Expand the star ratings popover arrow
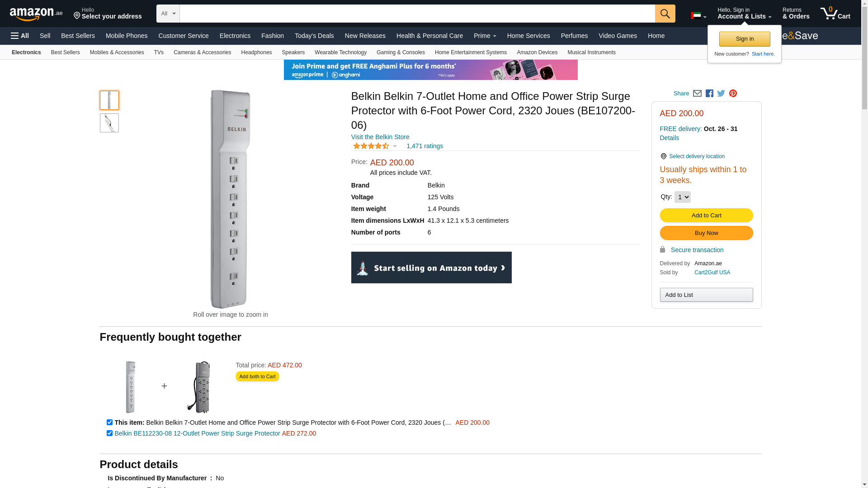868x488 pixels. tap(395, 146)
